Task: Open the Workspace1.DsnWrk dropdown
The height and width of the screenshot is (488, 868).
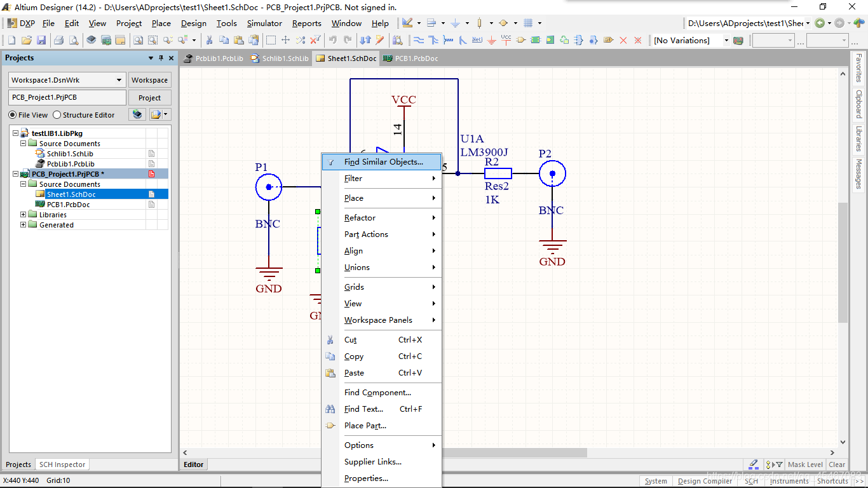Action: 119,80
